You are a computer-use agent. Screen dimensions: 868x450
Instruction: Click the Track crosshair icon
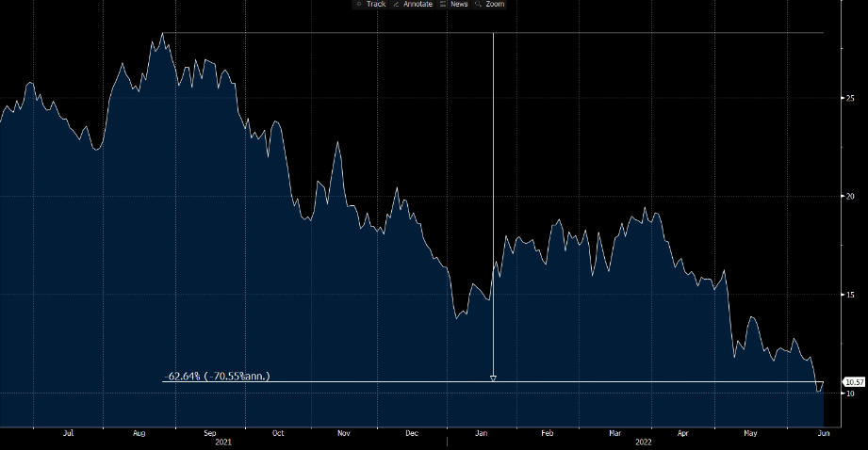(x=359, y=4)
